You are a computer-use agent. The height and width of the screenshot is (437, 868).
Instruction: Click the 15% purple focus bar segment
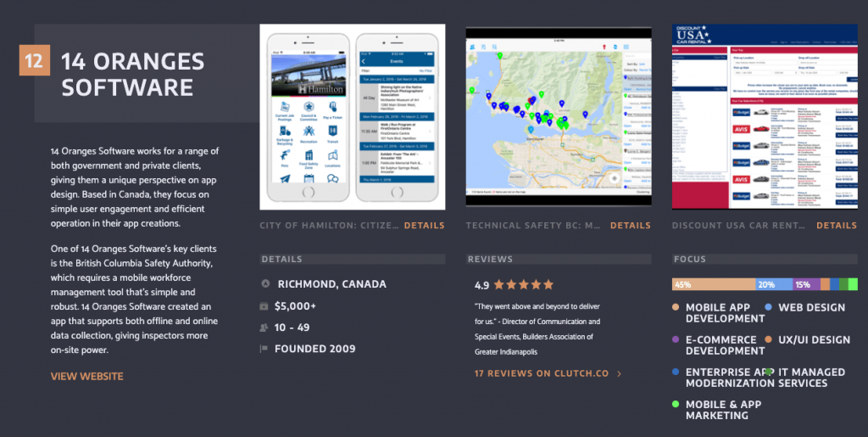coord(806,285)
